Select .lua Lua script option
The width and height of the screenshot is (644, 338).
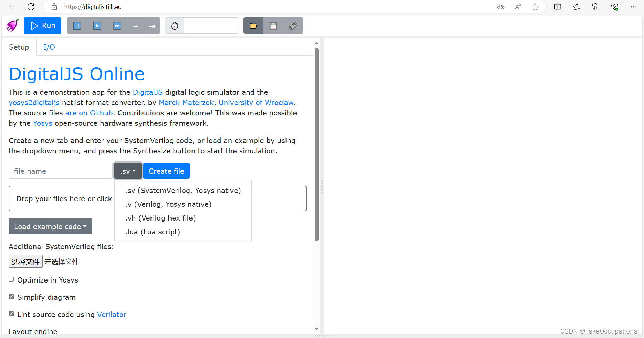click(183, 232)
